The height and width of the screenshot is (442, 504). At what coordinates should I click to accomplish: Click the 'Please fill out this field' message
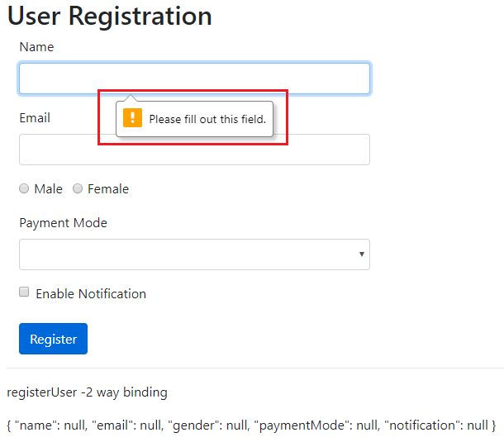pos(207,120)
